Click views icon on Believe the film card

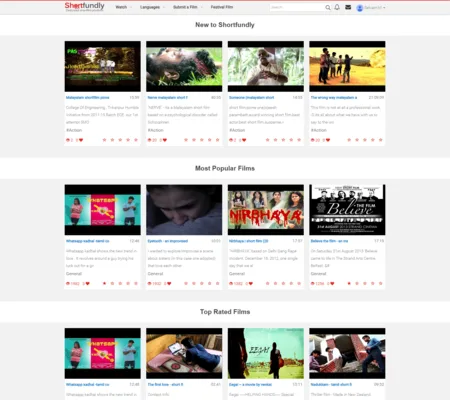[x=313, y=284]
